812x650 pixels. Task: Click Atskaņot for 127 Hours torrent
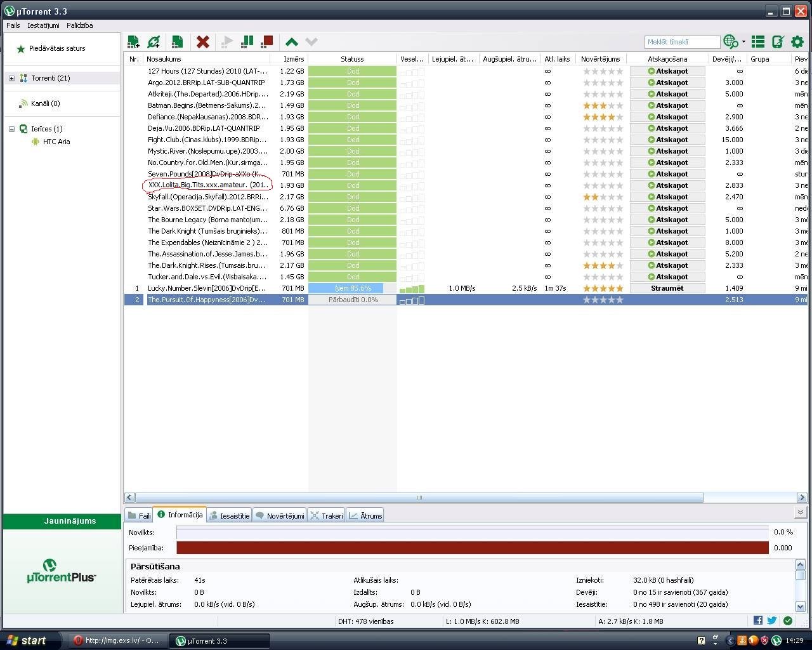click(x=667, y=71)
